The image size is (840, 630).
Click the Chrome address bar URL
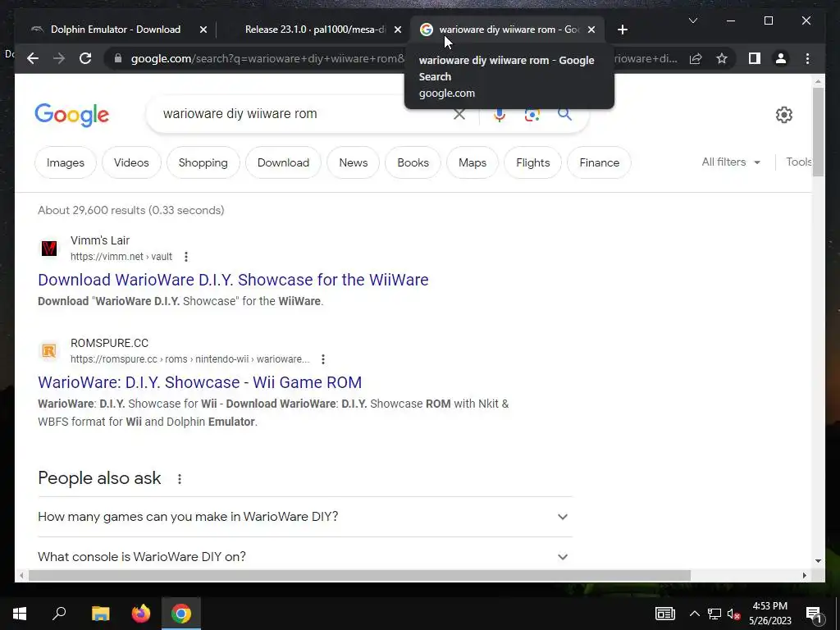[x=268, y=58]
